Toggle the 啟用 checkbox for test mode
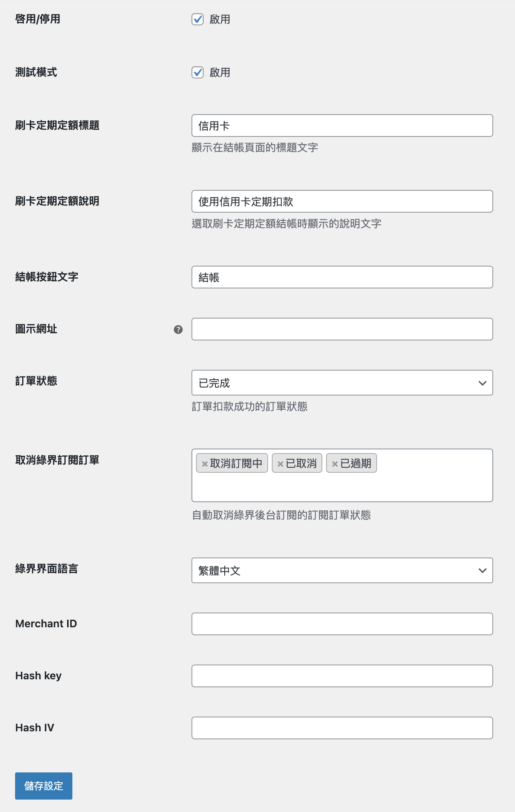 198,73
